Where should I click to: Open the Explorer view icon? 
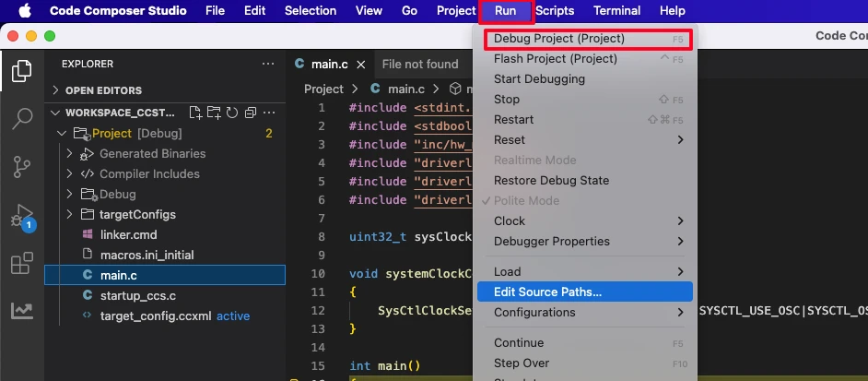pos(22,70)
